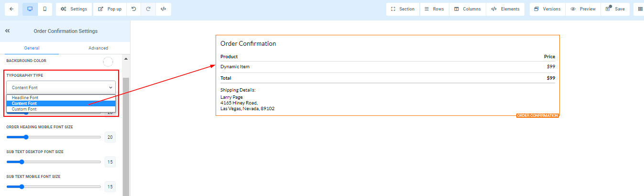The height and width of the screenshot is (196, 644).
Task: Click the Preview button
Action: 583,9
